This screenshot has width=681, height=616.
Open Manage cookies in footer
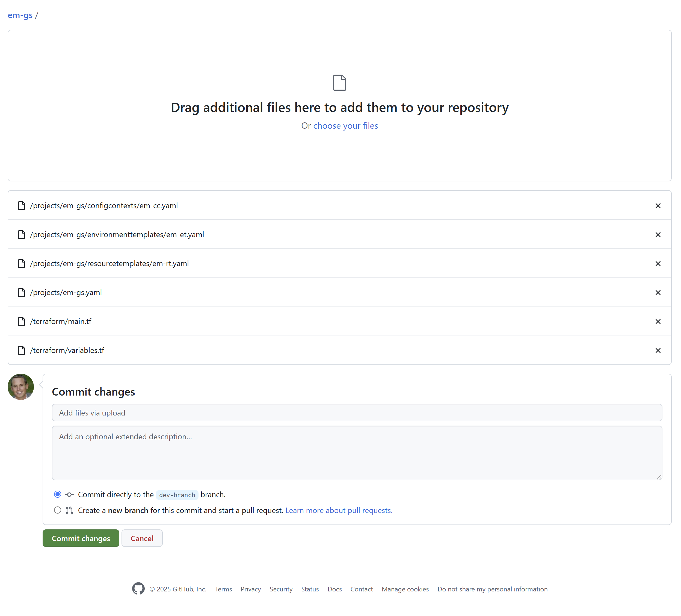pos(405,589)
